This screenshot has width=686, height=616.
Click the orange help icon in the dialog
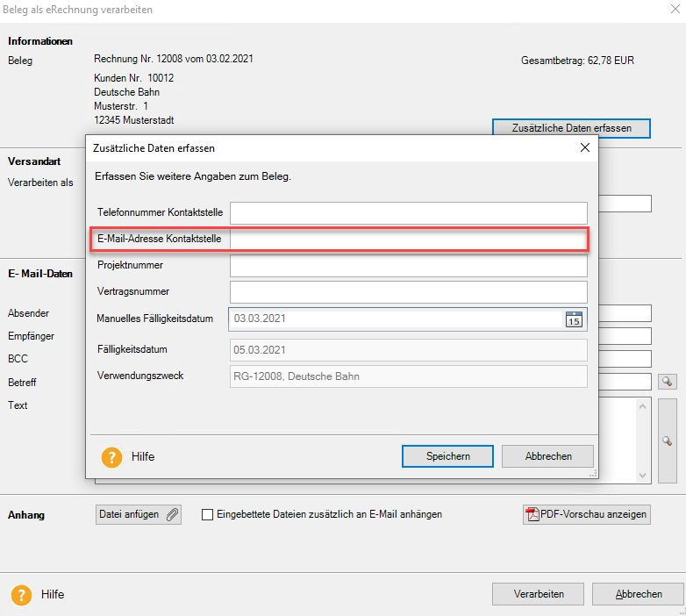(111, 456)
